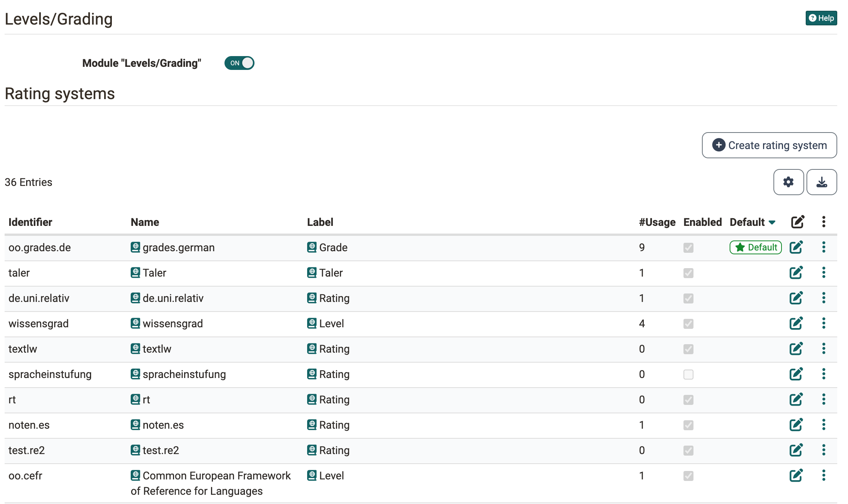Open the table header three-dot menu
Screen dimensions: 848x504
pos(823,222)
